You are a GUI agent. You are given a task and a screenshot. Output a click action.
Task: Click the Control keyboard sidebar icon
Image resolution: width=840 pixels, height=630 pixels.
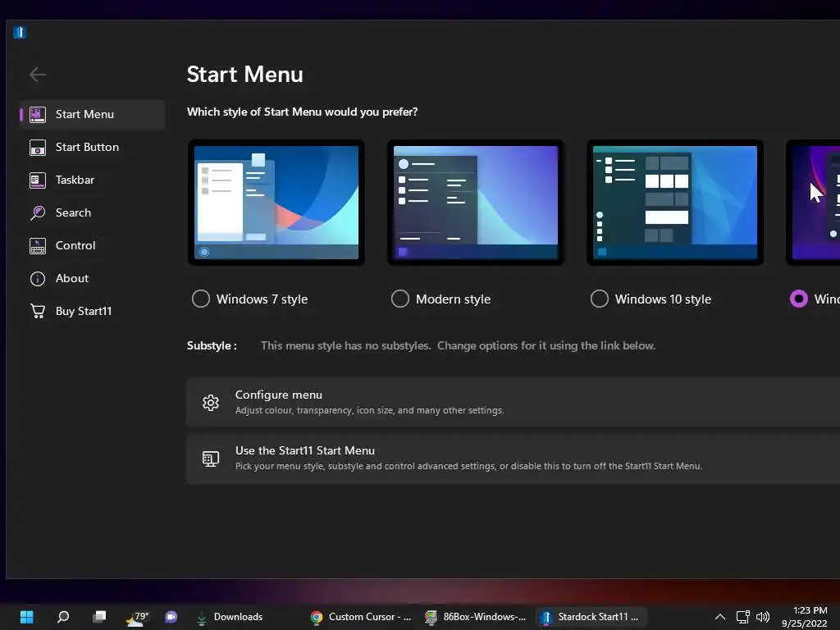(38, 246)
